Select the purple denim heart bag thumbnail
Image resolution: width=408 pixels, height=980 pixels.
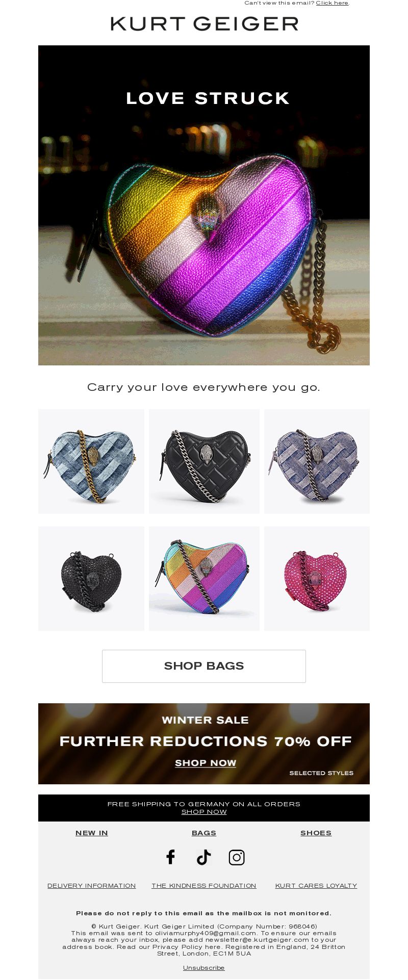[317, 461]
